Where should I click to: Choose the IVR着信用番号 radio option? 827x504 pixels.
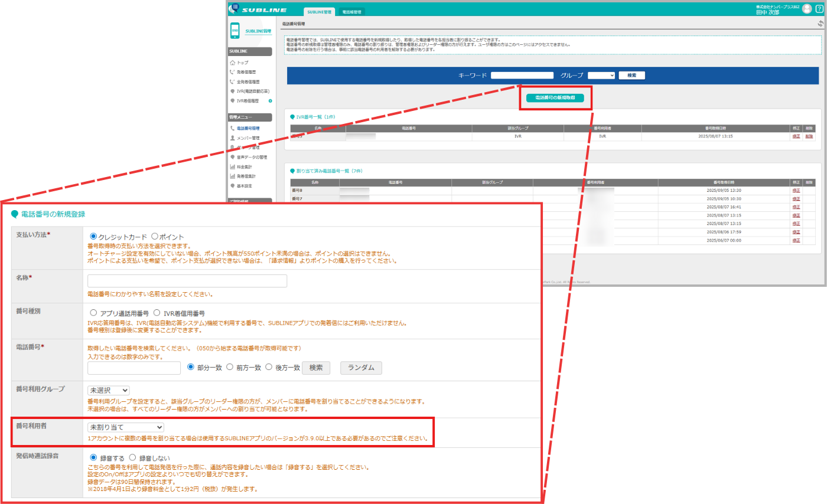click(157, 313)
